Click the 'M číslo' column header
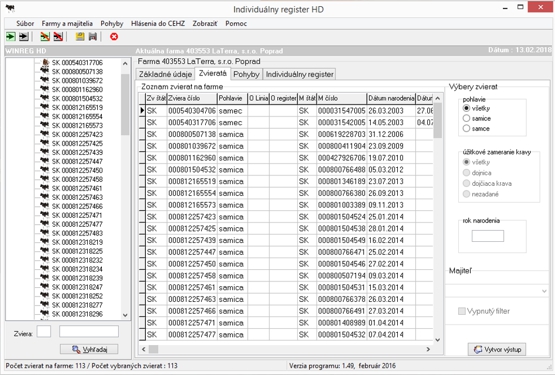 (x=342, y=98)
